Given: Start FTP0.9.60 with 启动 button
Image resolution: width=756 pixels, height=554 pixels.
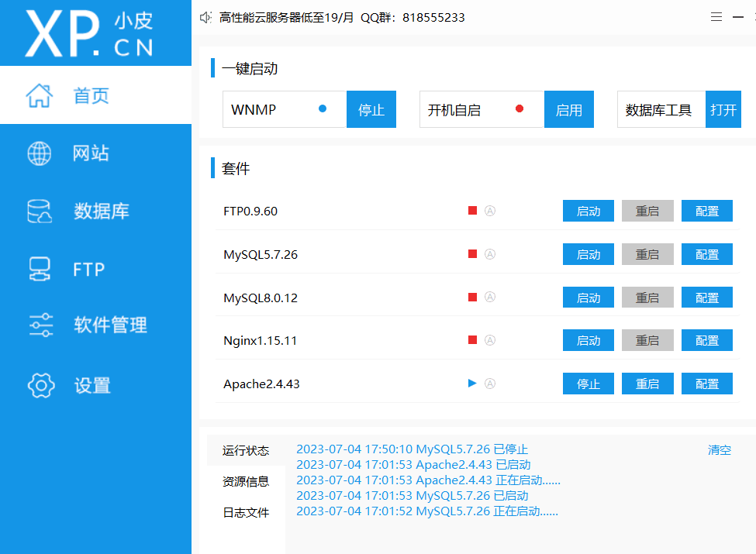Looking at the screenshot, I should click(x=589, y=211).
